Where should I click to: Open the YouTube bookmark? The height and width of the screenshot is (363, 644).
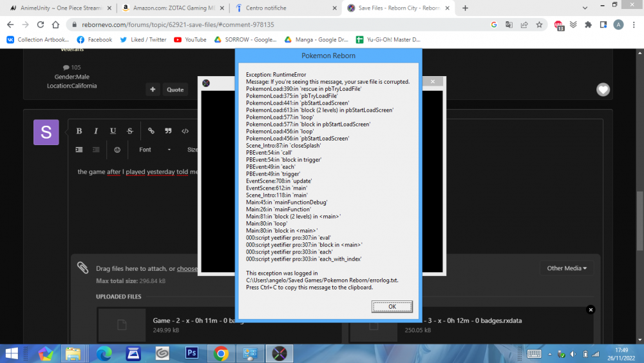click(190, 39)
